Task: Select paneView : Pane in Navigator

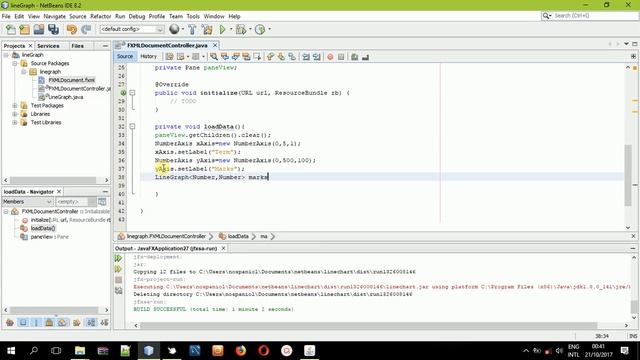Action: point(49,237)
